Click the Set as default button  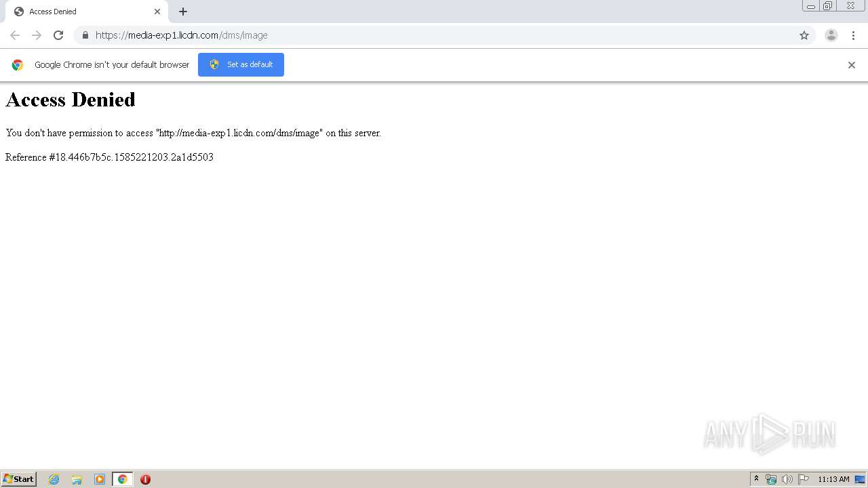[241, 64]
